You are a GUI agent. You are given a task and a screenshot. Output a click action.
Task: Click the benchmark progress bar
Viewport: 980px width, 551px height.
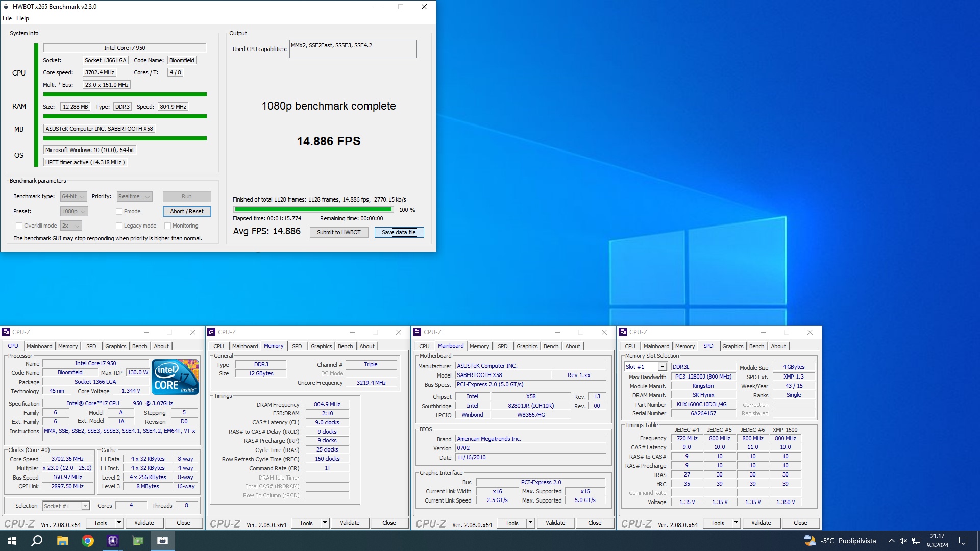tap(313, 210)
